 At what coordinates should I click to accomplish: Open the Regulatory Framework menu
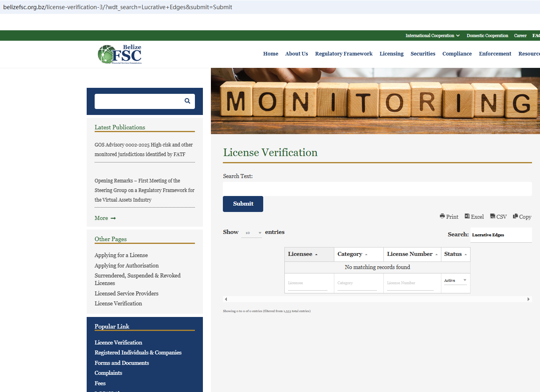click(x=343, y=54)
